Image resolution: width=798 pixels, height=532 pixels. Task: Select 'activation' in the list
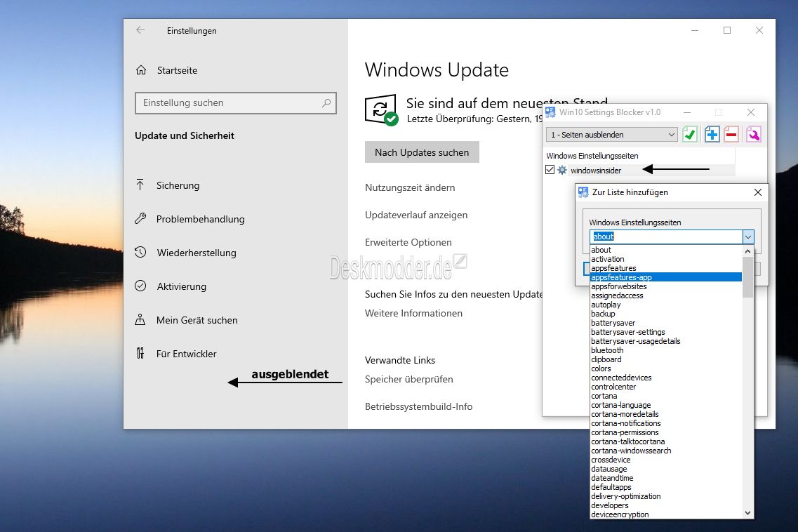coord(665,259)
